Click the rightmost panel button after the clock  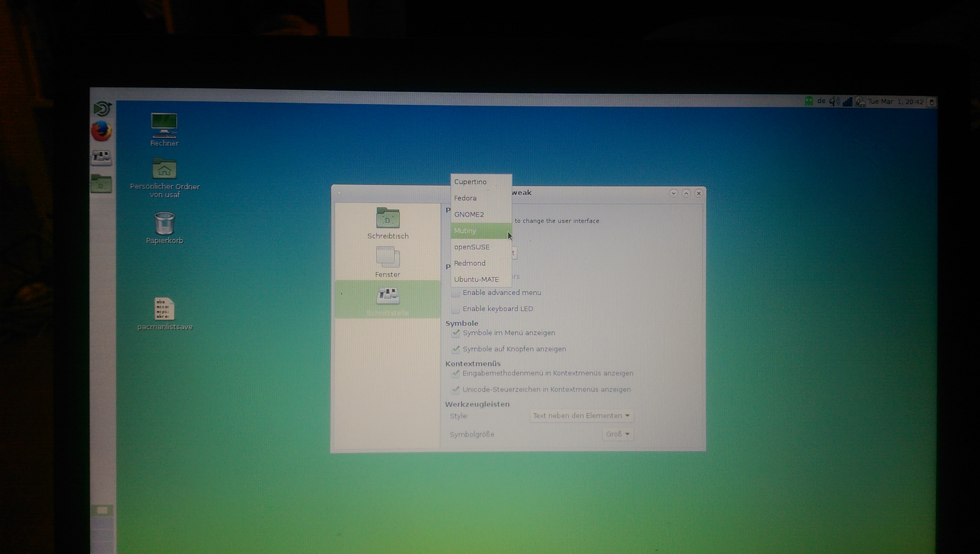931,102
